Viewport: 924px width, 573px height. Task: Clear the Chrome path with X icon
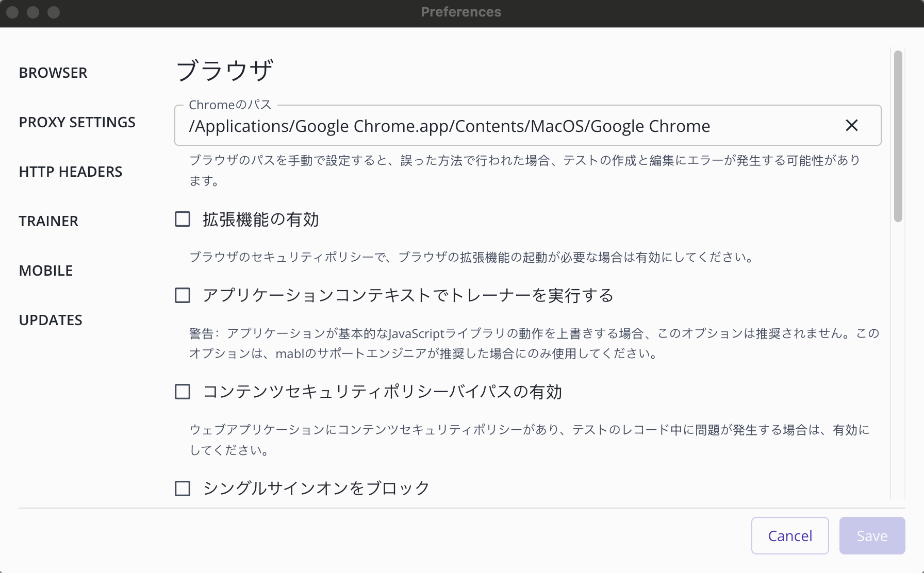point(851,125)
